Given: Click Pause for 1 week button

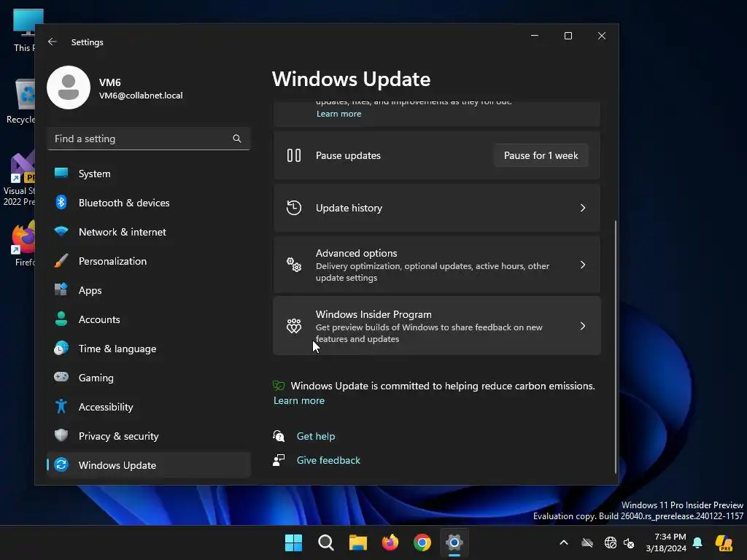Looking at the screenshot, I should [x=541, y=155].
